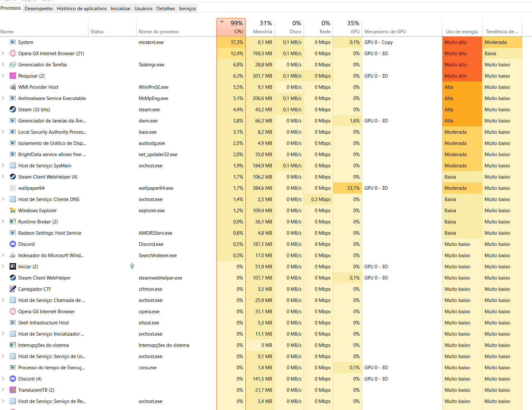Switch to the Desempenho tab

coord(39,8)
